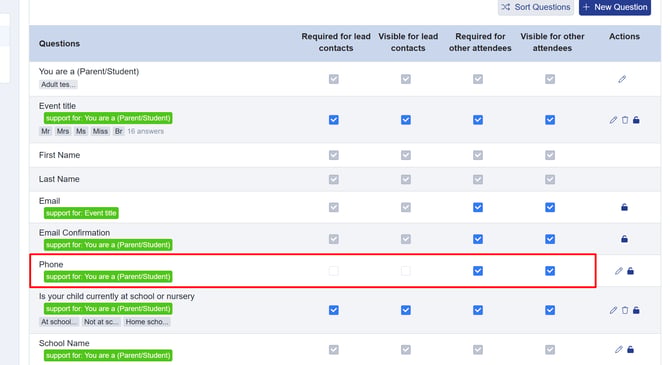Delete the Event title question via trash icon

pyautogui.click(x=625, y=120)
